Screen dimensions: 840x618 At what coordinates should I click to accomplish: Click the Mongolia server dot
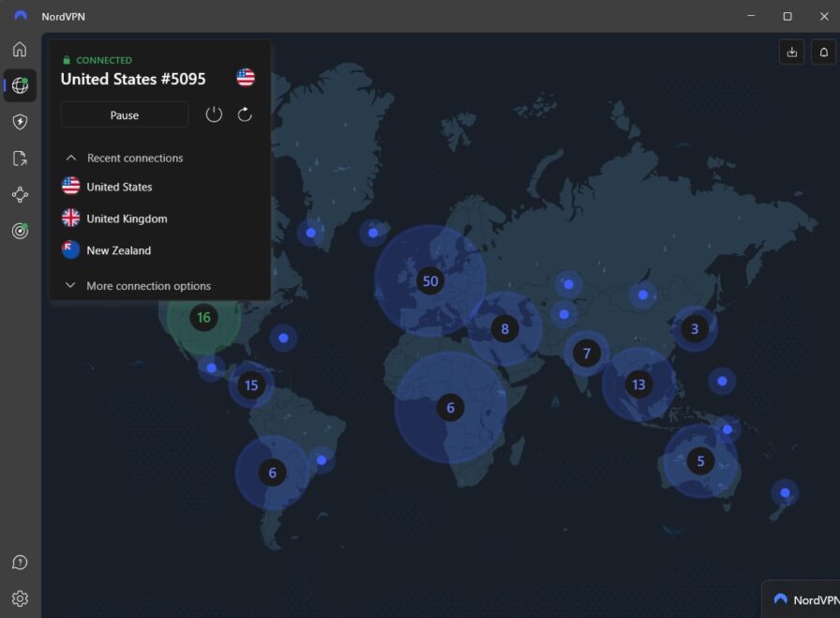tap(643, 294)
